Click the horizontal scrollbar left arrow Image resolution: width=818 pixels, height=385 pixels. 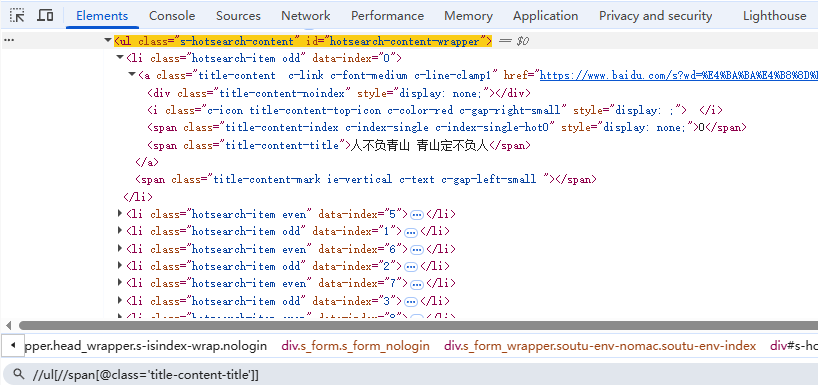[8, 326]
